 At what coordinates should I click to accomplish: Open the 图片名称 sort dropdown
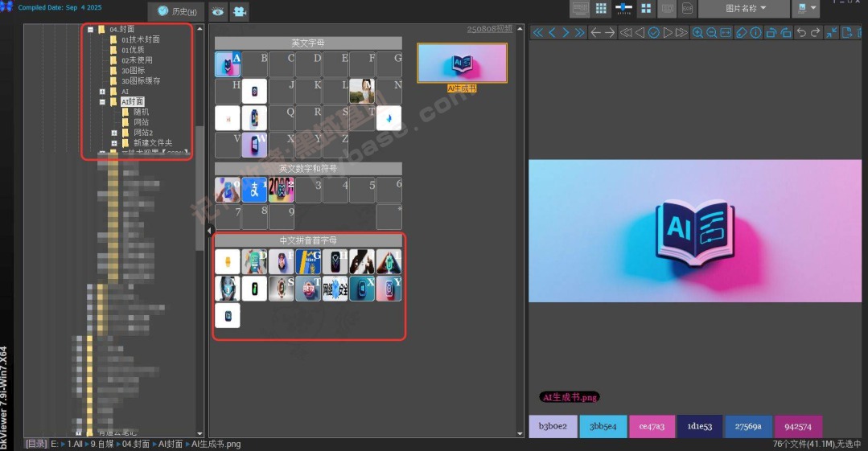point(745,8)
